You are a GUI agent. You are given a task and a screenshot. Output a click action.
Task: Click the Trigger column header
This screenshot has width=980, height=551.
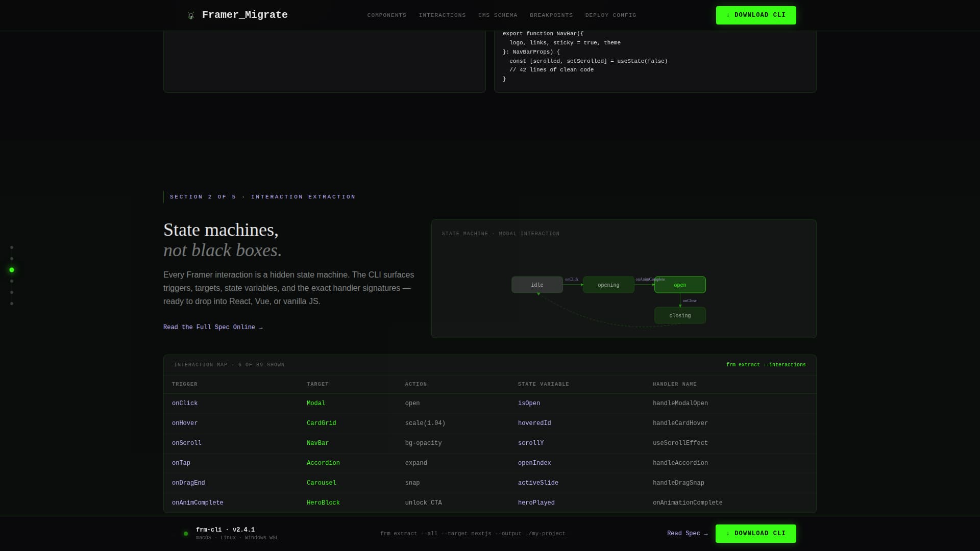pos(185,384)
